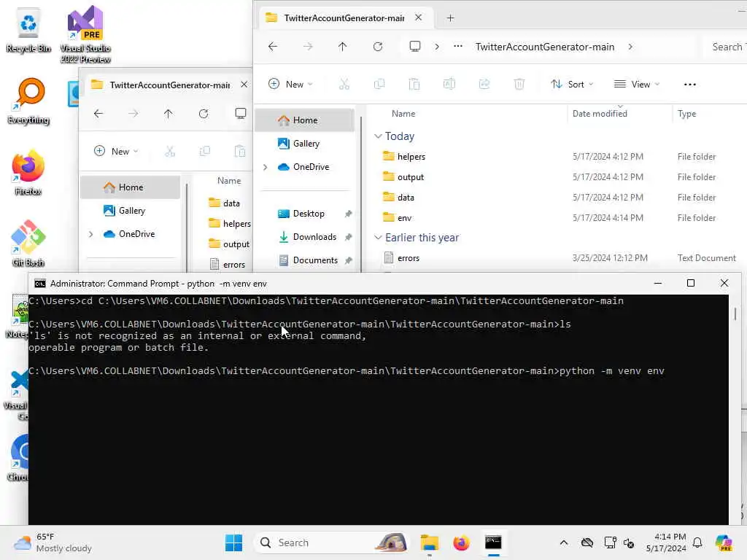Expand breadcrumb chevron after TwitterAccountGenerator-main
This screenshot has width=747, height=560.
pos(630,47)
